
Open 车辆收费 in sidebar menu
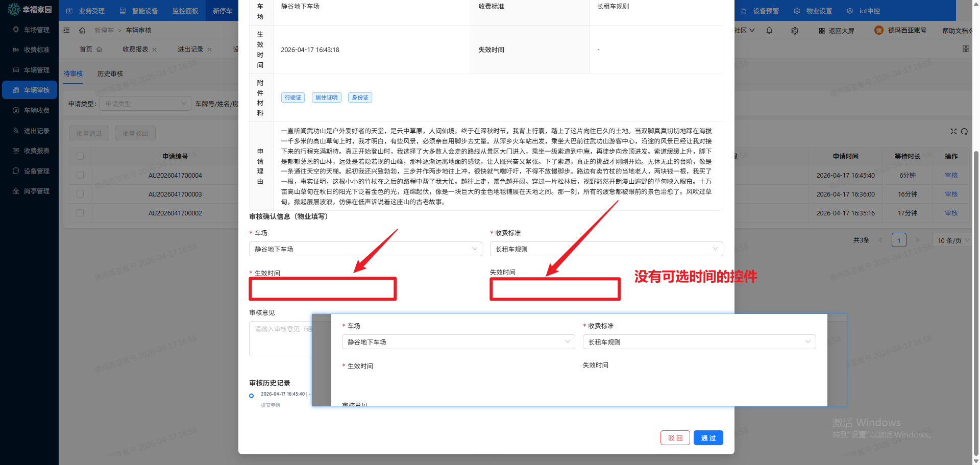tap(36, 110)
